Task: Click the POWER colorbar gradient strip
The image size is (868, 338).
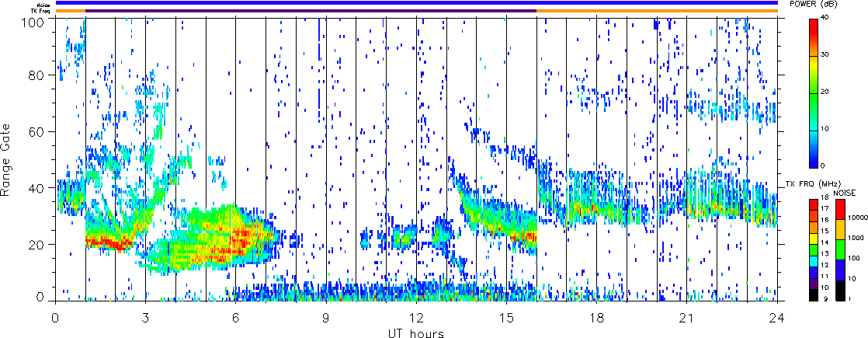Action: tap(813, 93)
